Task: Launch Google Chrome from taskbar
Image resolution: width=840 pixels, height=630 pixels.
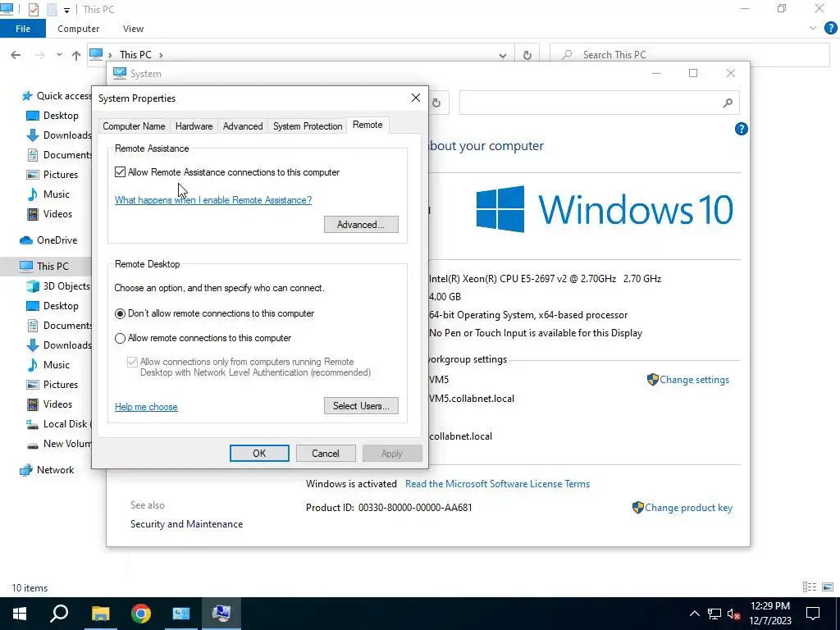Action: [x=141, y=614]
